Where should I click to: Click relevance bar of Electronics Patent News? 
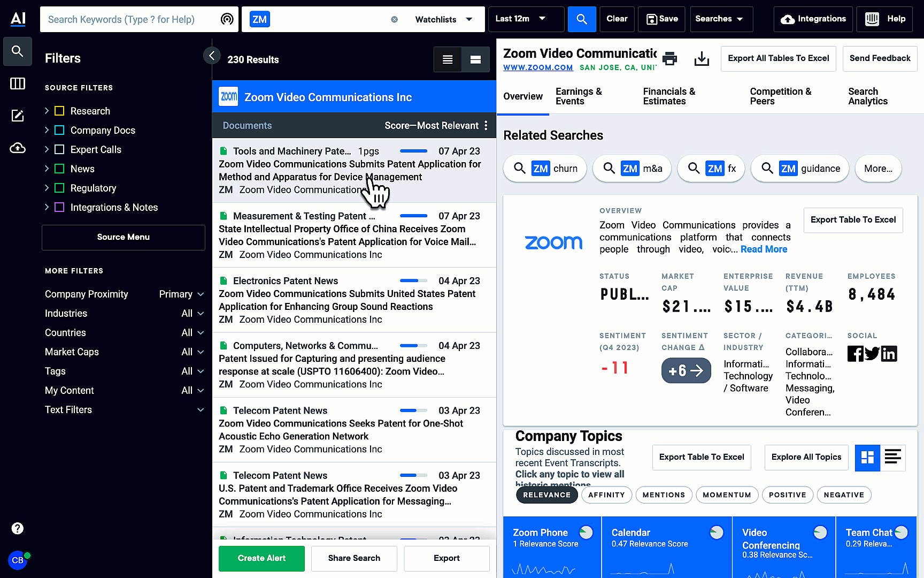click(x=413, y=280)
